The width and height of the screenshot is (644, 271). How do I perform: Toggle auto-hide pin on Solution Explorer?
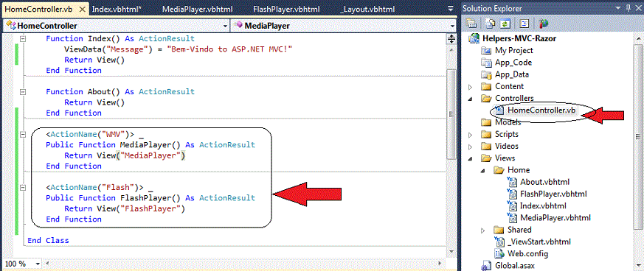click(629, 9)
